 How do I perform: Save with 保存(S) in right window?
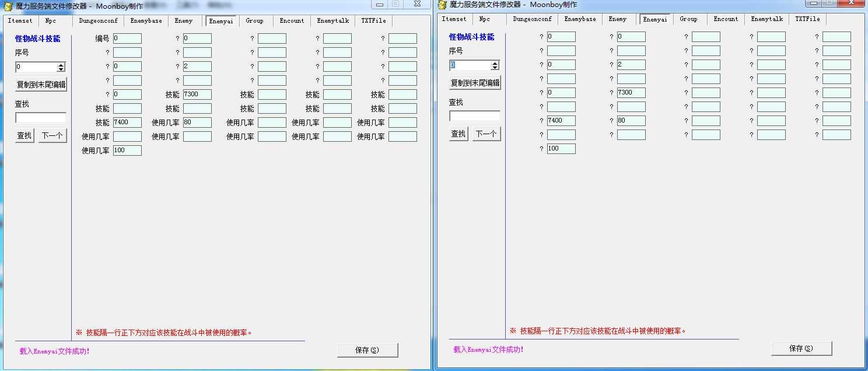tap(801, 348)
